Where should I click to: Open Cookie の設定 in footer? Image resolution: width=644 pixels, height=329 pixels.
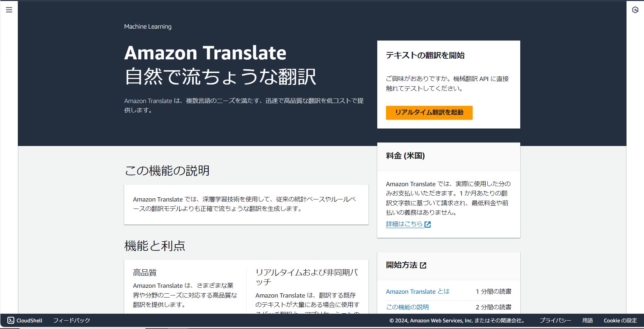pos(620,320)
